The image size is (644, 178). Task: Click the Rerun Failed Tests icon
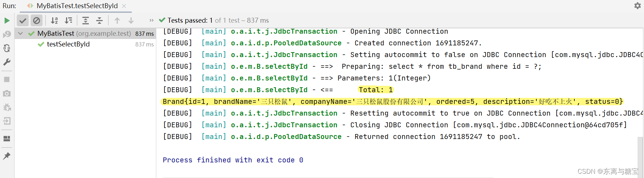point(7,34)
